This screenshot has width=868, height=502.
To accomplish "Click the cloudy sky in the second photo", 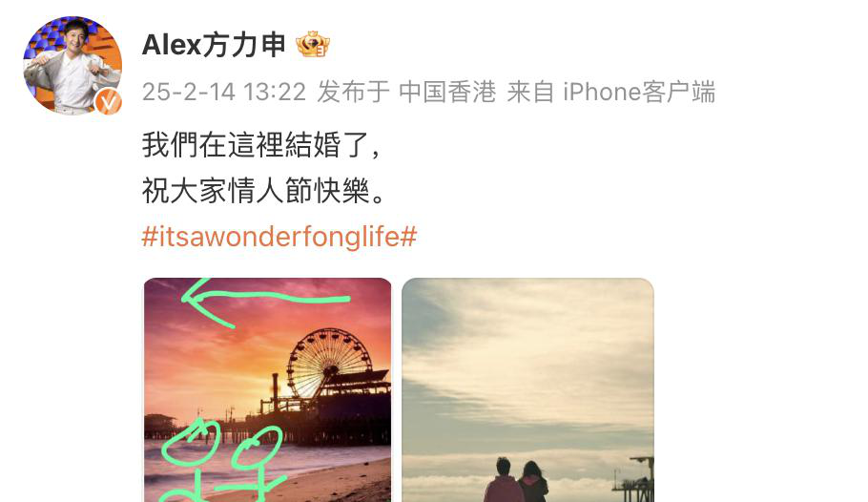I will tap(527, 355).
